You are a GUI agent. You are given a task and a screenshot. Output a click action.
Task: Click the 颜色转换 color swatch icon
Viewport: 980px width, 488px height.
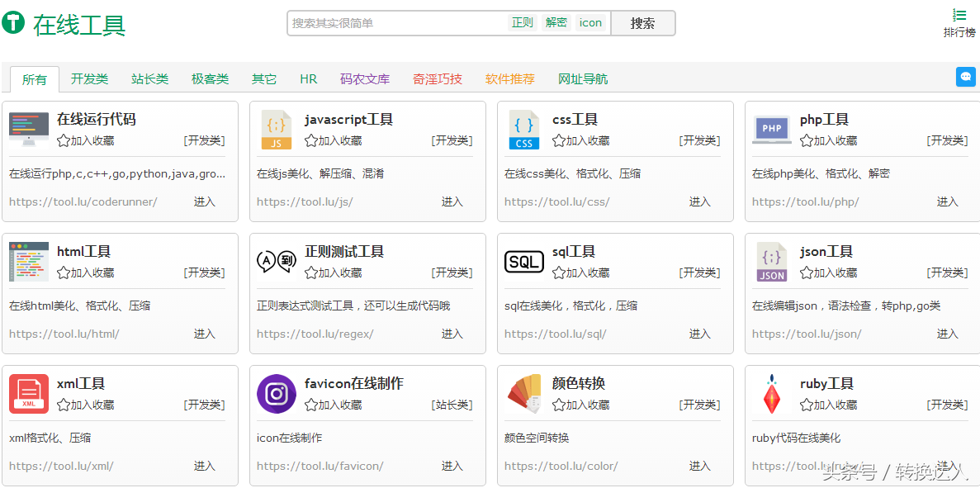tap(523, 394)
